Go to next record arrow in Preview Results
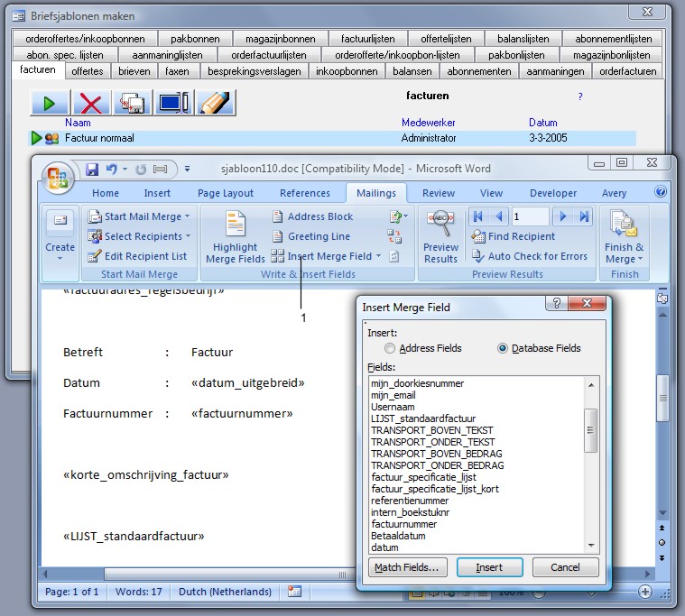The width and height of the screenshot is (685, 616). pyautogui.click(x=563, y=216)
